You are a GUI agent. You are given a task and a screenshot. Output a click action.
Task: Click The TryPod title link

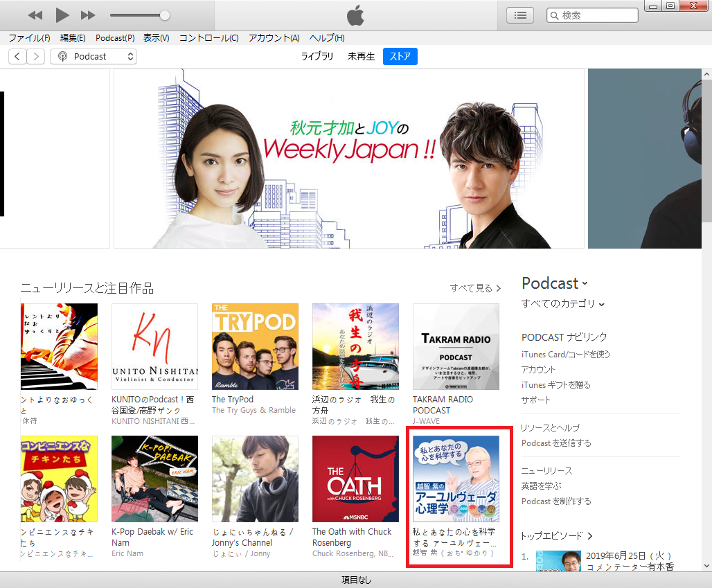(233, 400)
